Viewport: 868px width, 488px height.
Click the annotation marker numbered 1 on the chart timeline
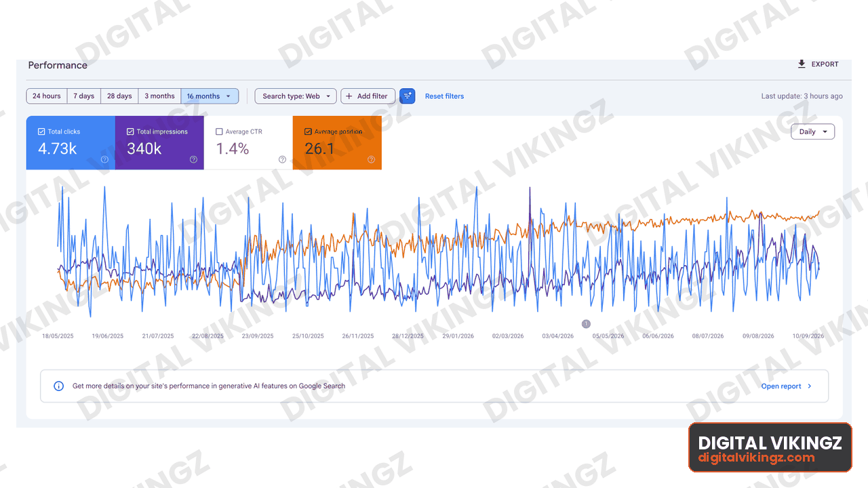click(586, 324)
